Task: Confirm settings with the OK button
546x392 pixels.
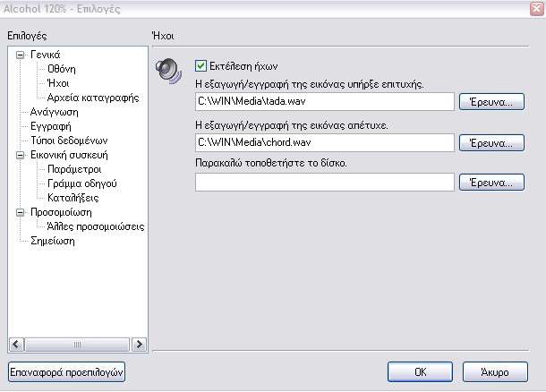Action: (x=421, y=372)
